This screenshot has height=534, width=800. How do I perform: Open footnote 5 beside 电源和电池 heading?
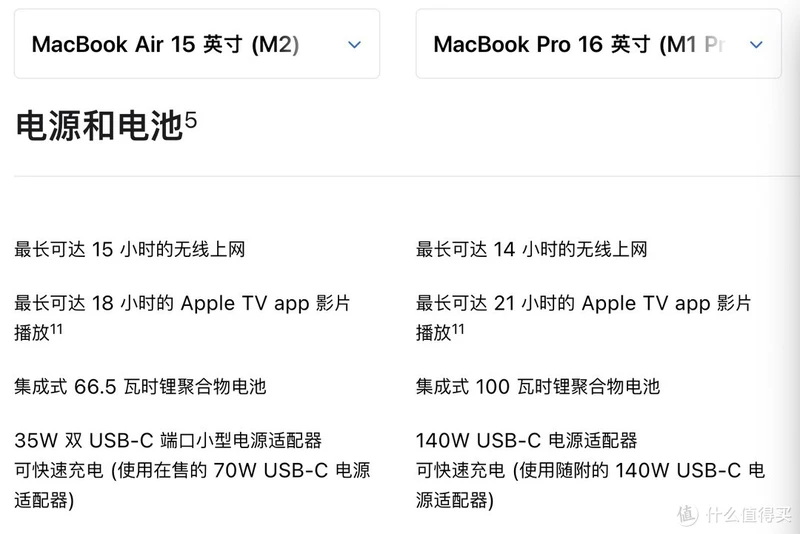click(x=191, y=120)
